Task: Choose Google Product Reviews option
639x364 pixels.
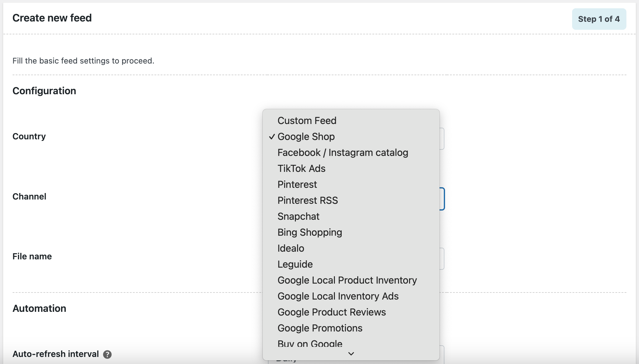Action: pyautogui.click(x=351, y=312)
